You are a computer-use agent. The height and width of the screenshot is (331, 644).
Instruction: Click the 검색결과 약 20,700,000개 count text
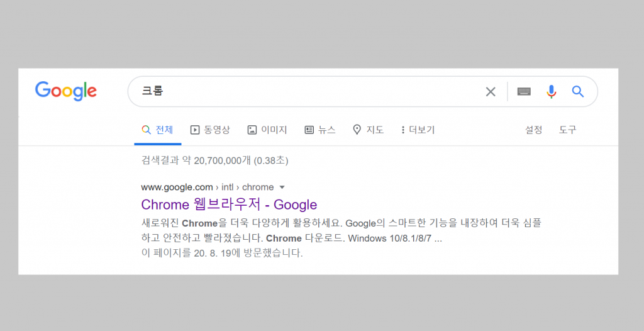214,160
